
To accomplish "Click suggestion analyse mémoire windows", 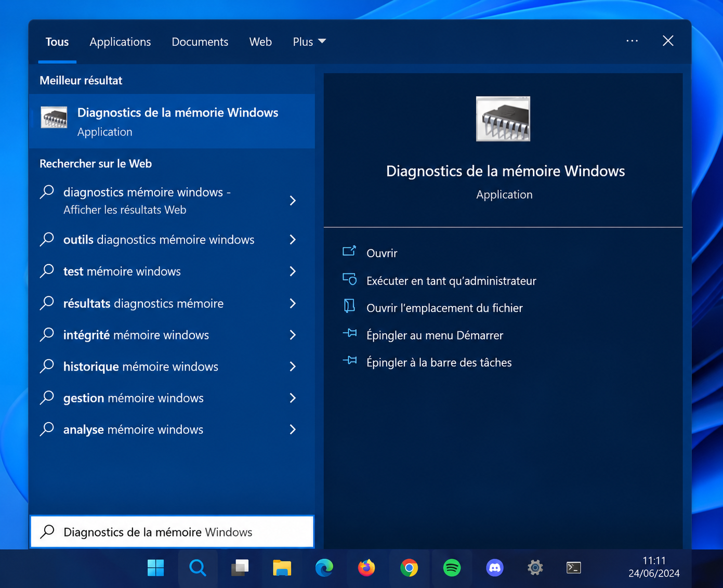I will [133, 430].
